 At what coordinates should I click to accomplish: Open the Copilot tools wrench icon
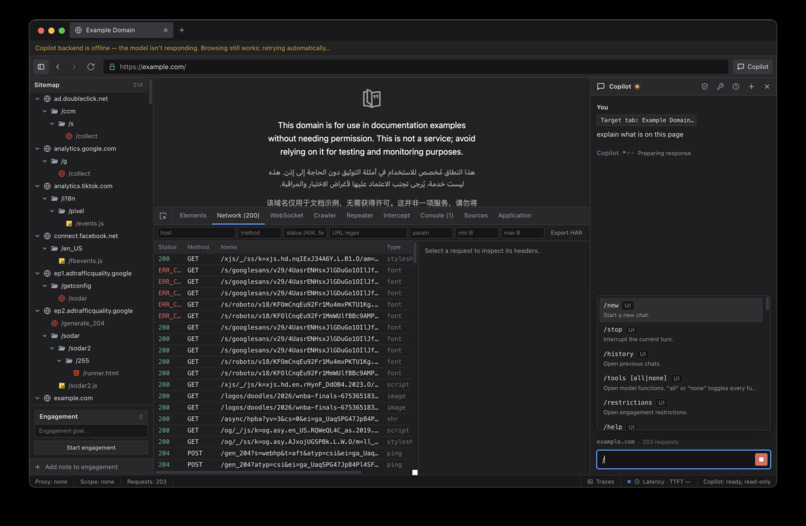point(720,86)
